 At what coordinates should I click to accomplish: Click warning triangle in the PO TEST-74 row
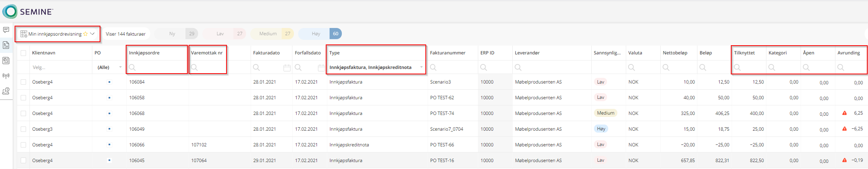pos(844,113)
